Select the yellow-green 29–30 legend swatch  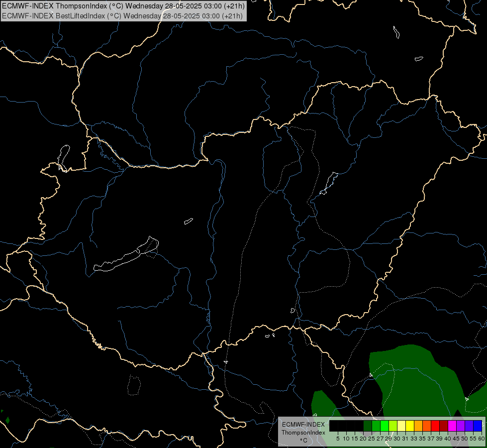click(x=393, y=426)
